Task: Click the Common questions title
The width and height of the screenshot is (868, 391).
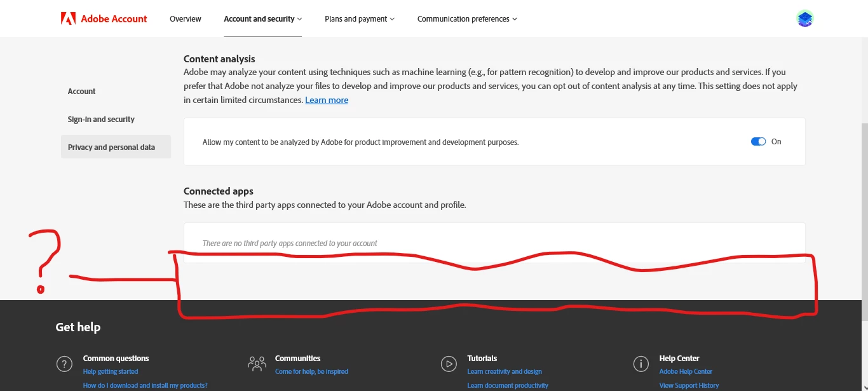Action: pos(116,359)
